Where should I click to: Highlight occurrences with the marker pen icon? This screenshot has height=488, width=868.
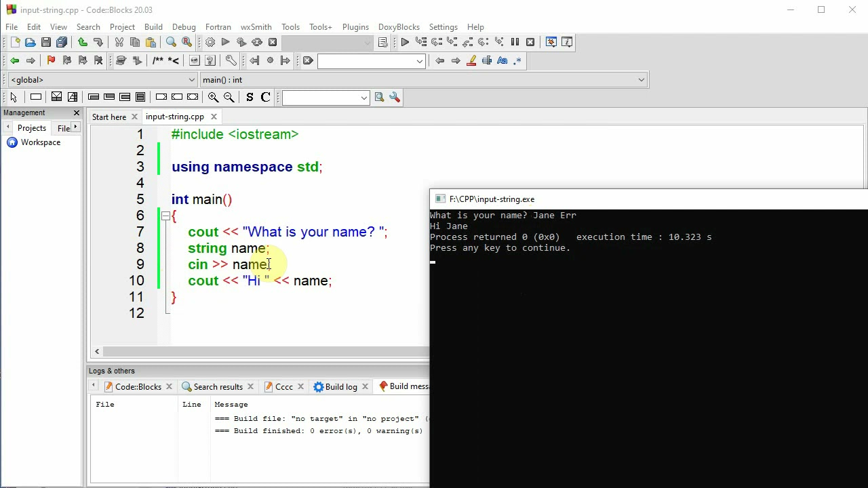[471, 61]
